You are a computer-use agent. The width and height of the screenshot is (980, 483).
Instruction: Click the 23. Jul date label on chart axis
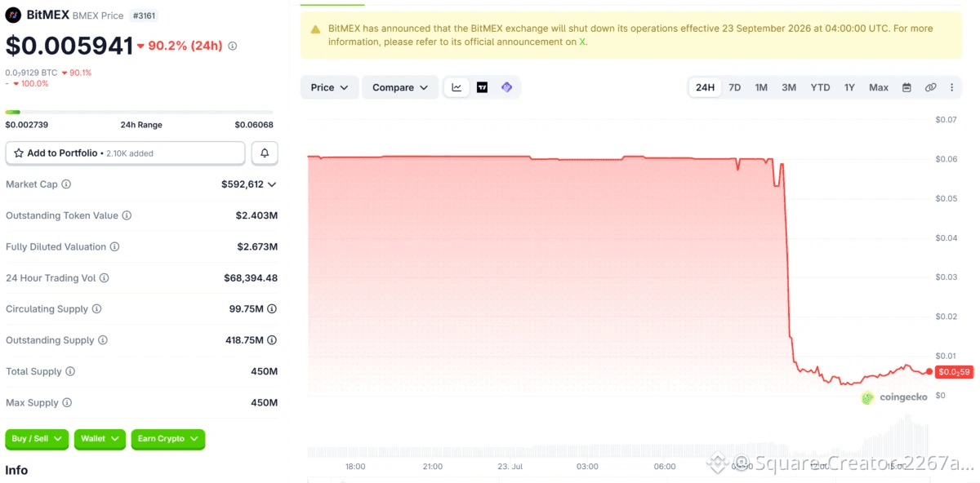pyautogui.click(x=510, y=467)
